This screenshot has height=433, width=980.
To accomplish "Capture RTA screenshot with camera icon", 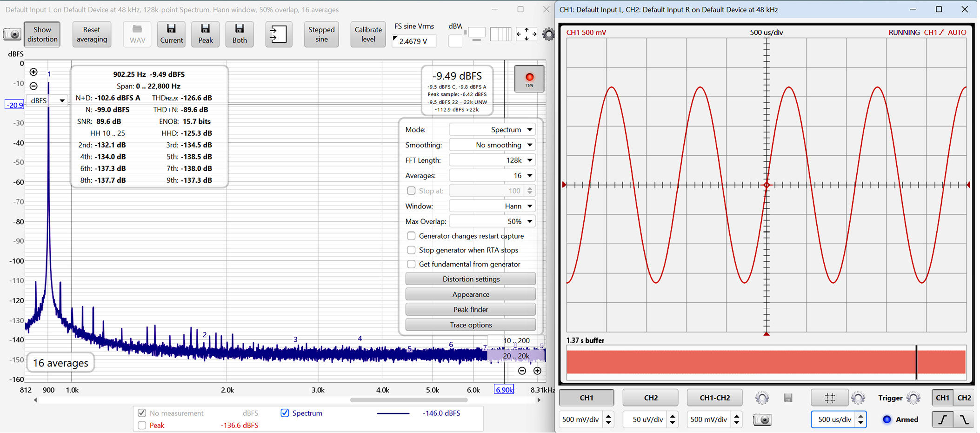I will (12, 34).
